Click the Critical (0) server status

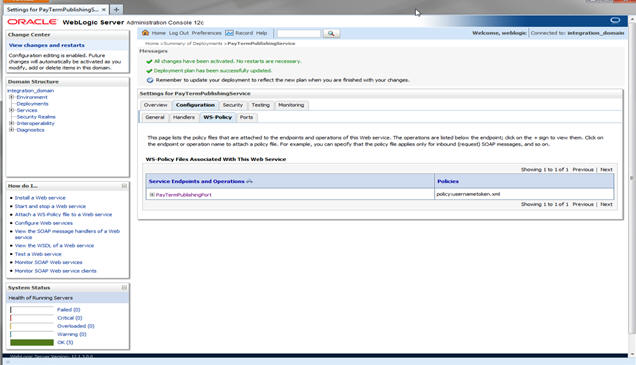tap(69, 318)
